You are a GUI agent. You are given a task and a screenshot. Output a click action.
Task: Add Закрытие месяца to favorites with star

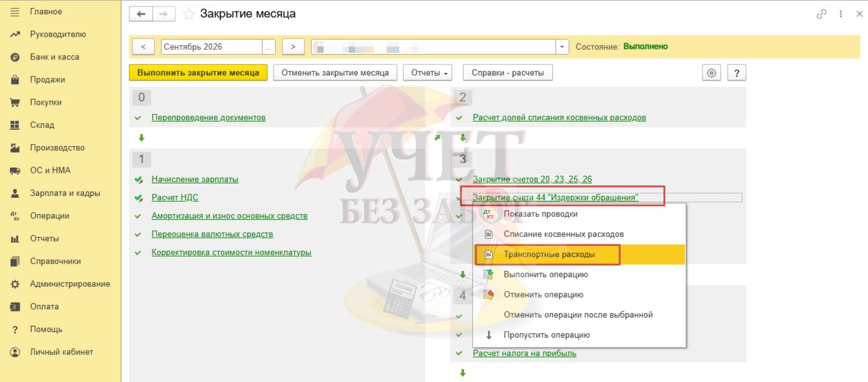(x=188, y=14)
